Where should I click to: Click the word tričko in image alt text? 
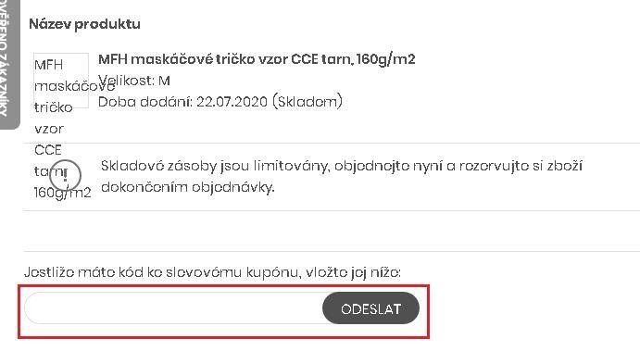(x=54, y=107)
